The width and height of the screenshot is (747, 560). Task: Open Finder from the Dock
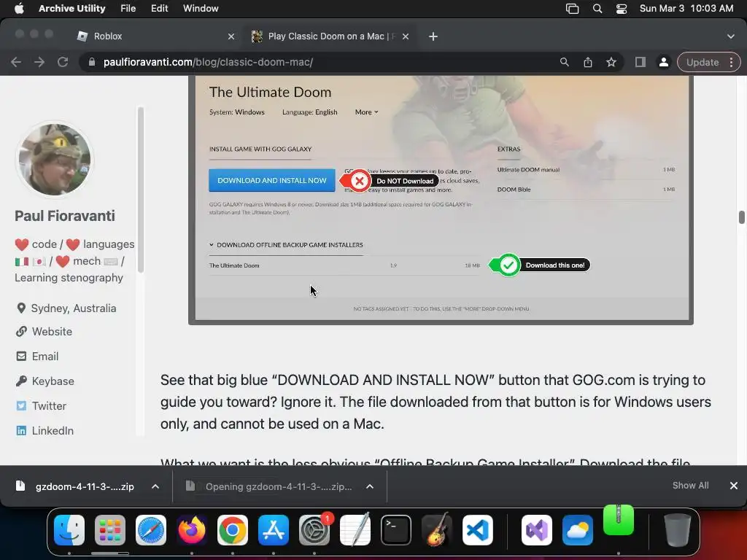point(69,530)
